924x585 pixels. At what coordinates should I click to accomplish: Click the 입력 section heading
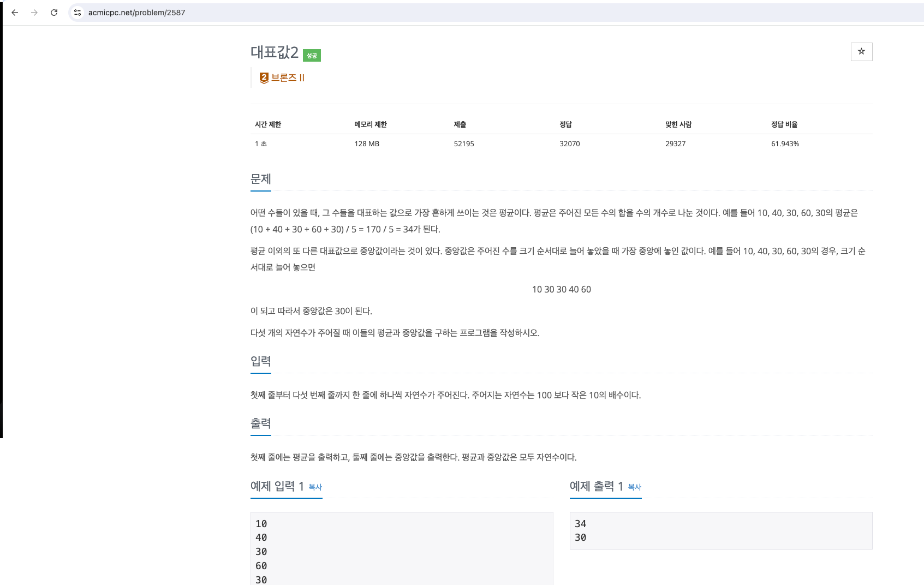(261, 361)
